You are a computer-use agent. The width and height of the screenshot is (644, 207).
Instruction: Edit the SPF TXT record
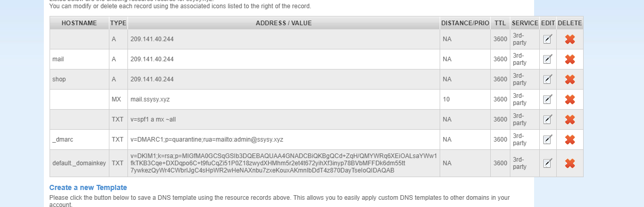548,119
